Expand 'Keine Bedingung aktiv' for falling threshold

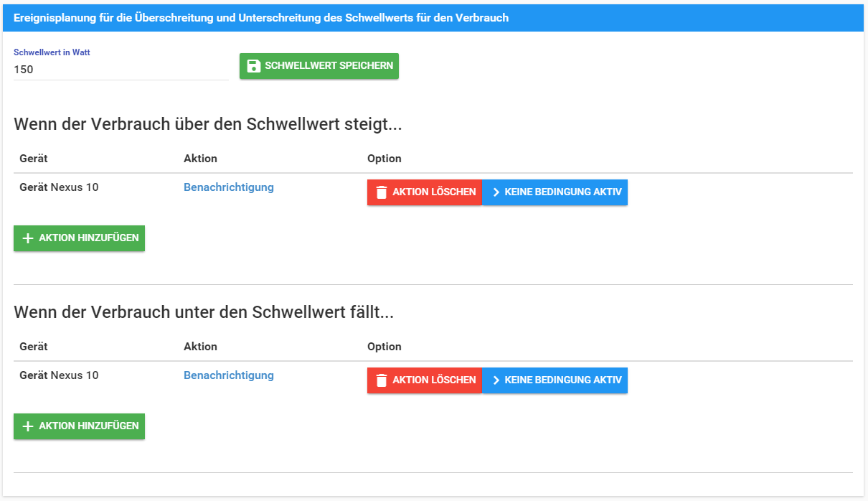(x=555, y=380)
